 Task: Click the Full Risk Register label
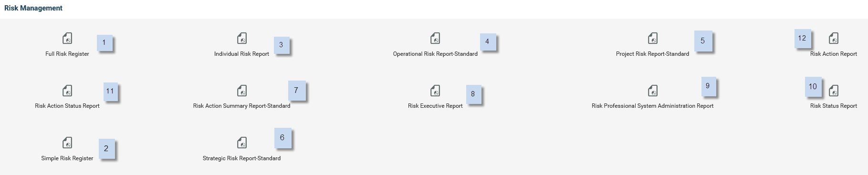click(67, 54)
